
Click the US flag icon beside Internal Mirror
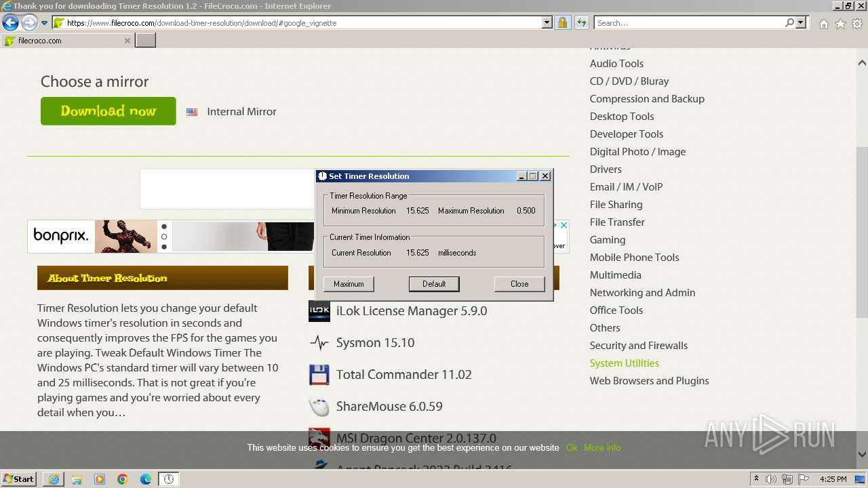click(192, 113)
